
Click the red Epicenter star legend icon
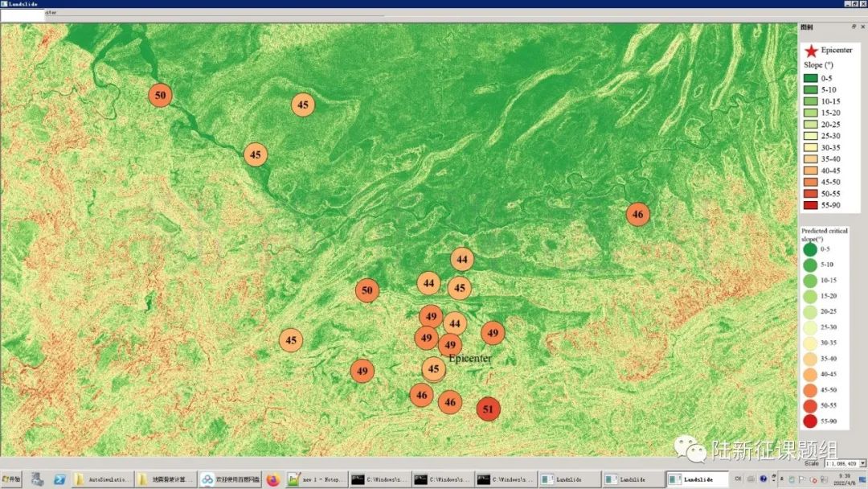(811, 51)
